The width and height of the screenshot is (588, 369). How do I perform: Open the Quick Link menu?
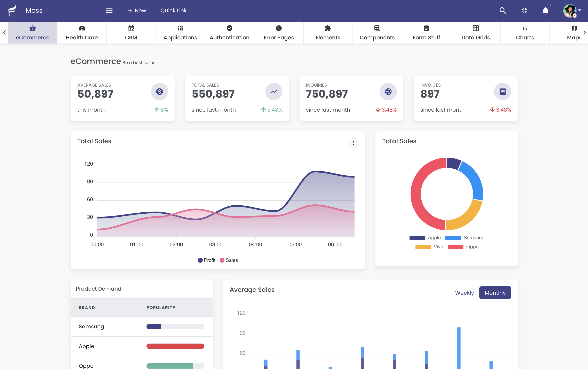pos(173,10)
